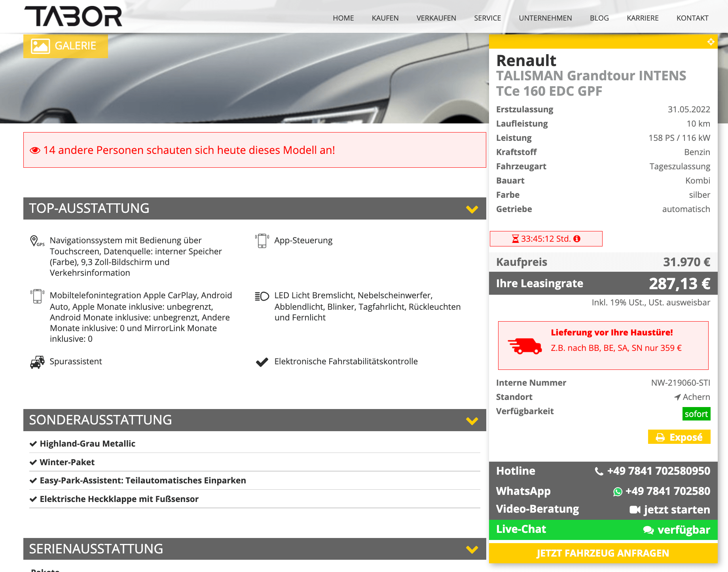Select the Winter-Paket list entry
This screenshot has width=728, height=572.
pos(254,462)
